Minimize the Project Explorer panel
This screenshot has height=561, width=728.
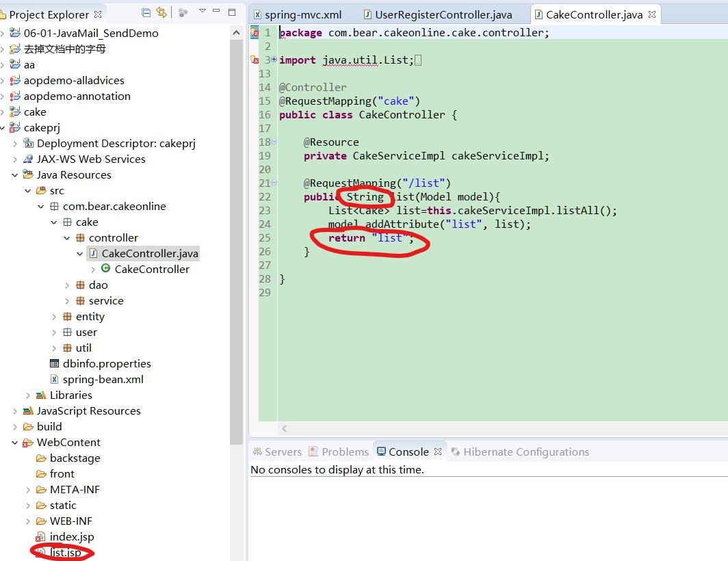coord(216,11)
